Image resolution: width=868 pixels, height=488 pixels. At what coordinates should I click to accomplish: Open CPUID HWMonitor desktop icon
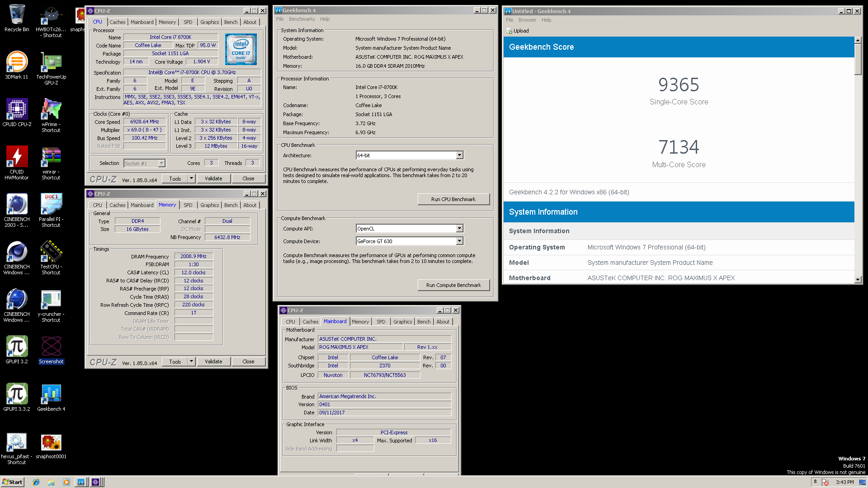[x=17, y=163]
